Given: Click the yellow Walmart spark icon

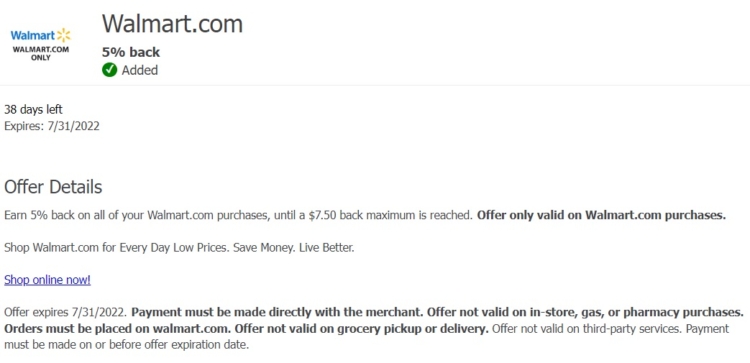Looking at the screenshot, I should [x=64, y=35].
